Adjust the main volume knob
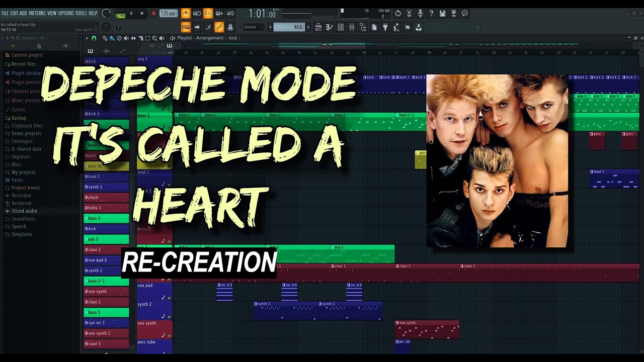Screen dimensions: 644x362 tap(106, 13)
